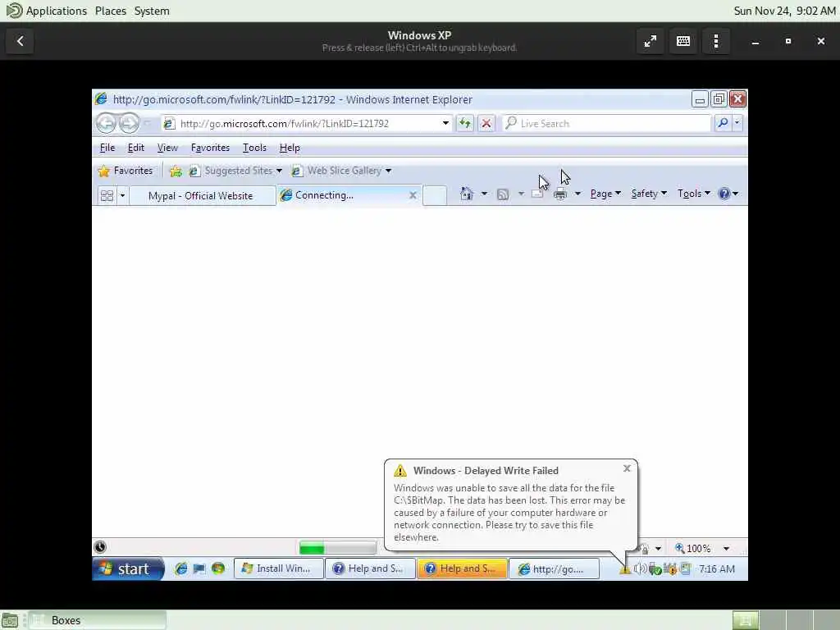
Task: Click the third quick launch browser icon
Action: [218, 568]
